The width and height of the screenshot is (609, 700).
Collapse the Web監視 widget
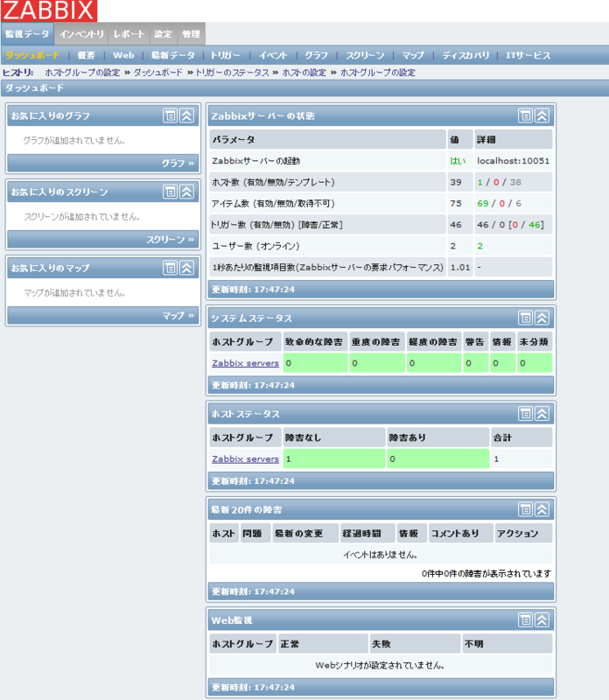coord(542,619)
